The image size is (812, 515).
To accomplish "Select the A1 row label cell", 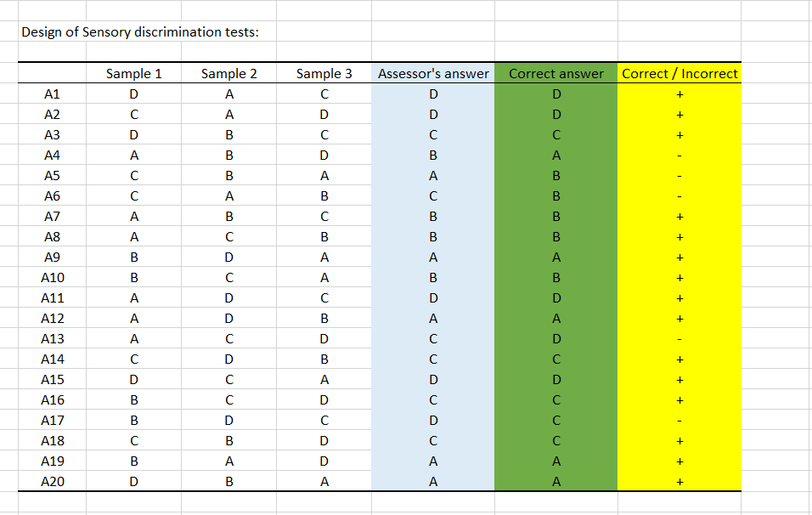I will 52,94.
